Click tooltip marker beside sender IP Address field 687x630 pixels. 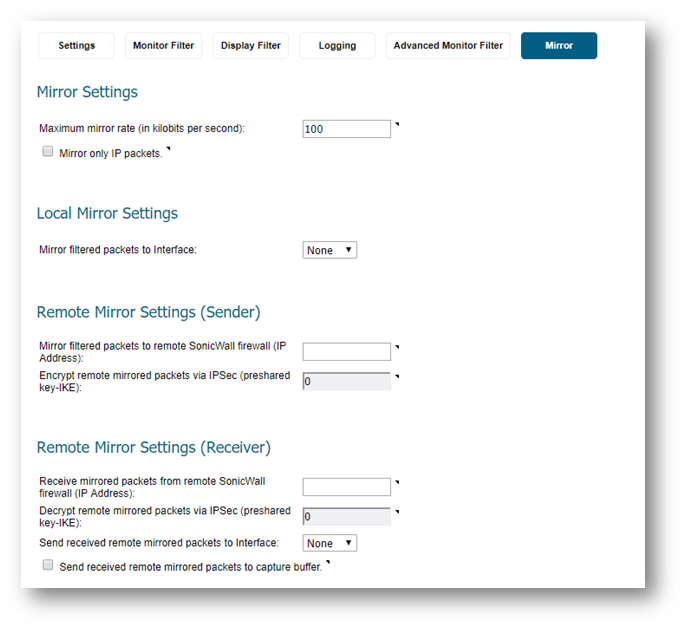(x=397, y=347)
